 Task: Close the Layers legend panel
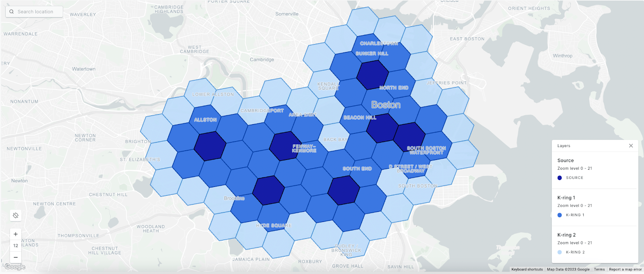pos(631,146)
